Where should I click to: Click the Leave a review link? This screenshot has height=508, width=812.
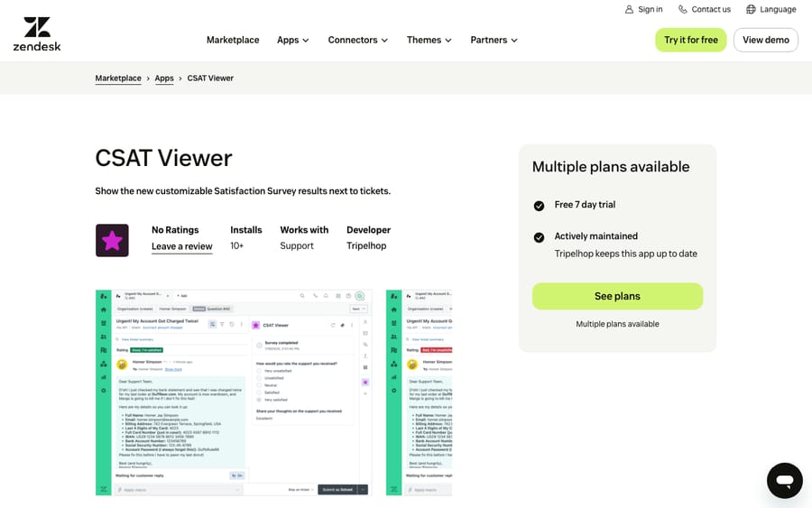click(x=181, y=246)
